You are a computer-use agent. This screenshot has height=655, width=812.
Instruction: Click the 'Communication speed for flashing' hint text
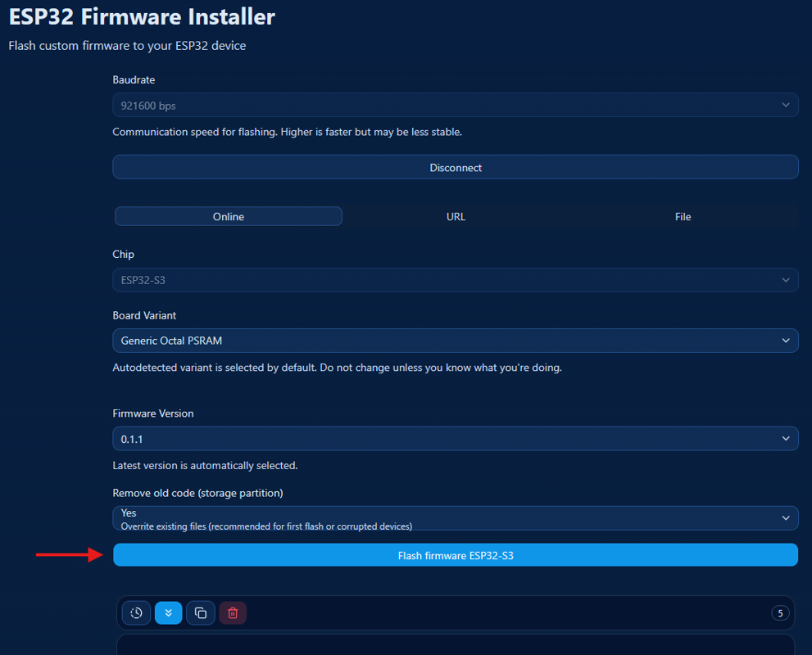point(288,132)
